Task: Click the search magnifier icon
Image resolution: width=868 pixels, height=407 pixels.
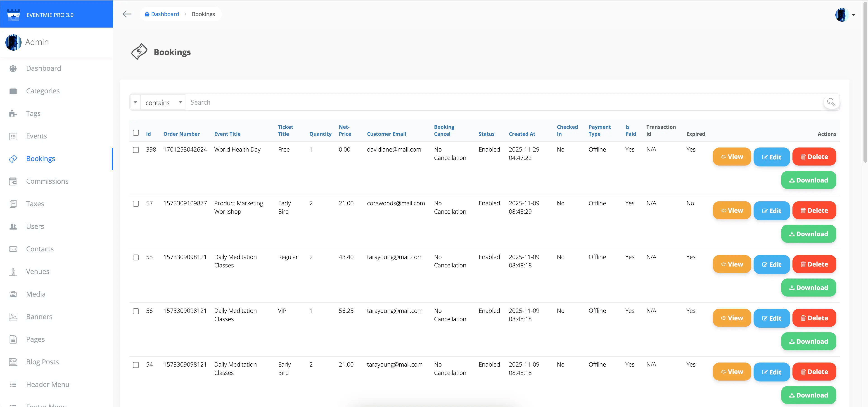Action: click(x=831, y=102)
